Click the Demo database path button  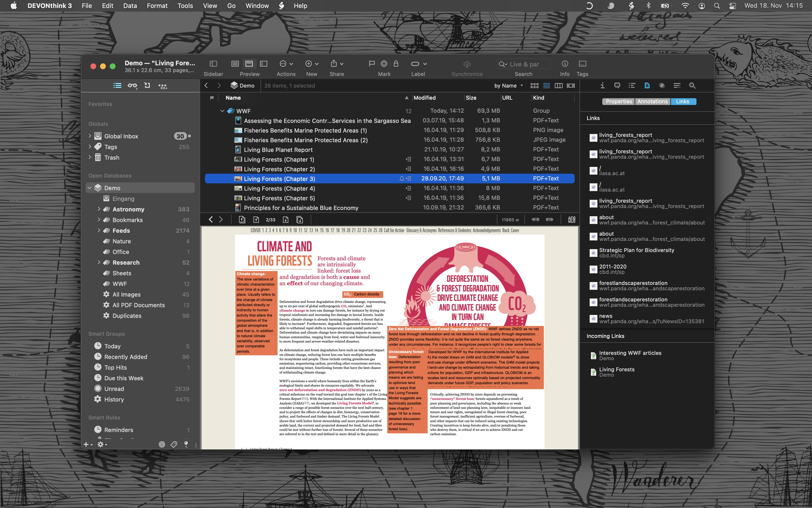242,86
